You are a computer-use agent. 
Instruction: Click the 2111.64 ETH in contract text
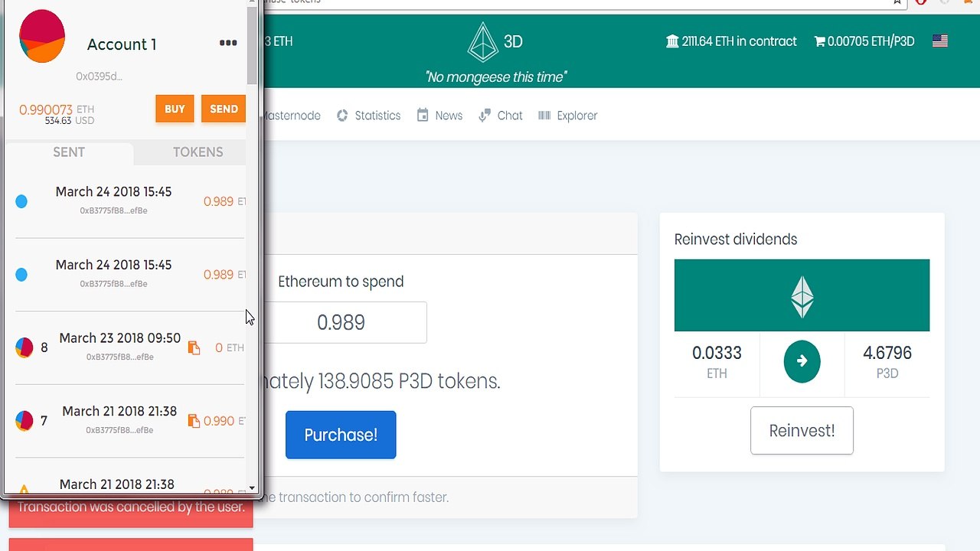(x=739, y=41)
